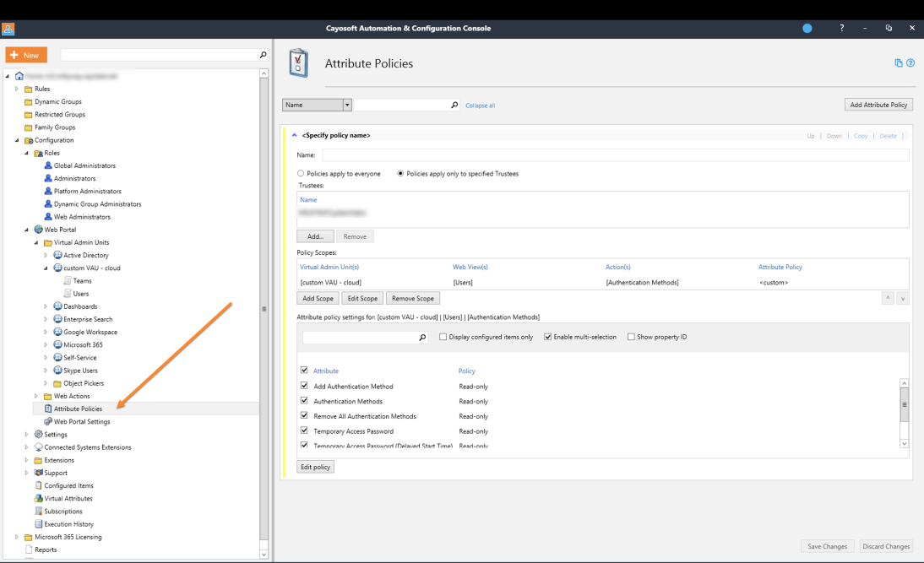This screenshot has height=563, width=924.
Task: Click the Microsoft 365 unit icon
Action: pyautogui.click(x=57, y=344)
